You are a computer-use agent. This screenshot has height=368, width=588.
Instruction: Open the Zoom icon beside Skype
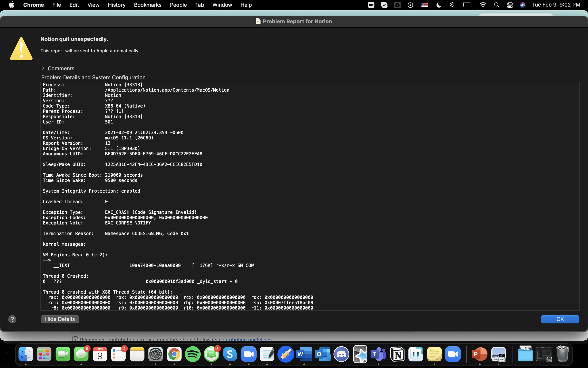click(248, 354)
